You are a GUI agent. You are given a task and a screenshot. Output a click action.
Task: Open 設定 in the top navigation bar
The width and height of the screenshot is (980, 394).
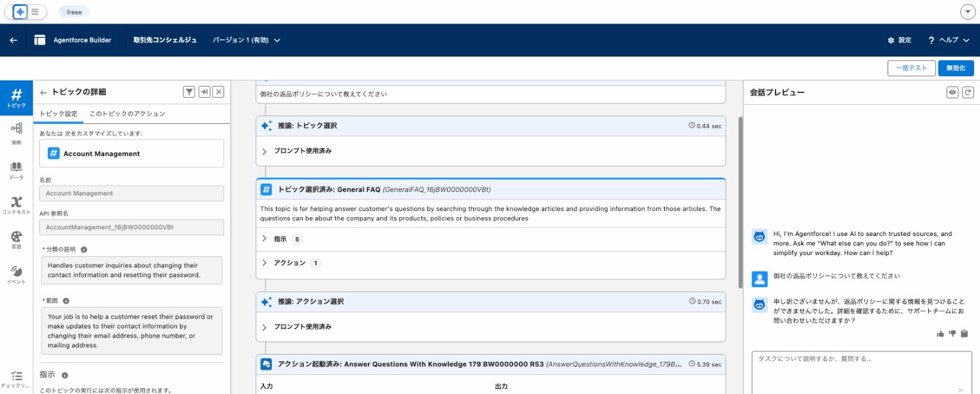coord(898,40)
